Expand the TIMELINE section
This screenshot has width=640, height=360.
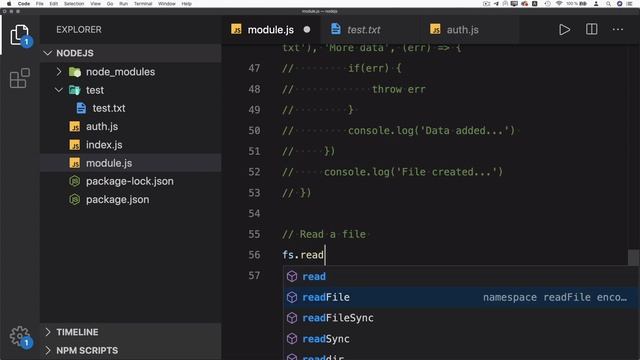pyautogui.click(x=131, y=332)
